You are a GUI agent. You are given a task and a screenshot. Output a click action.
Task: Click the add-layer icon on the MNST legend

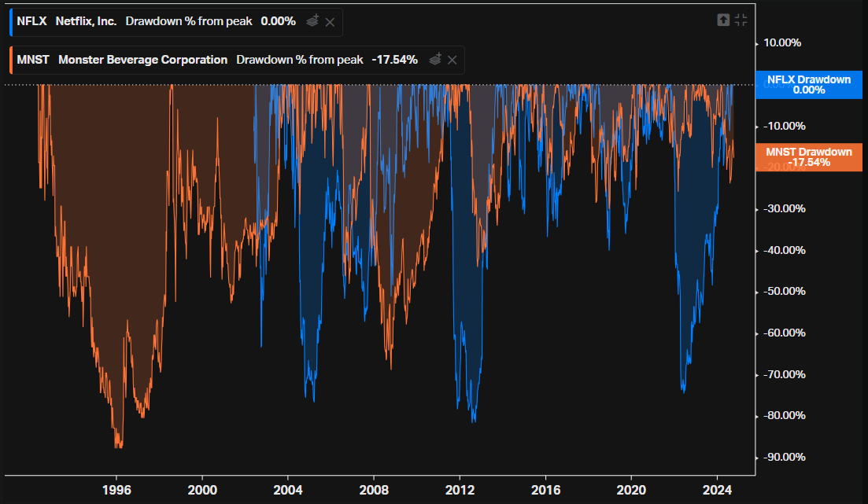[435, 59]
